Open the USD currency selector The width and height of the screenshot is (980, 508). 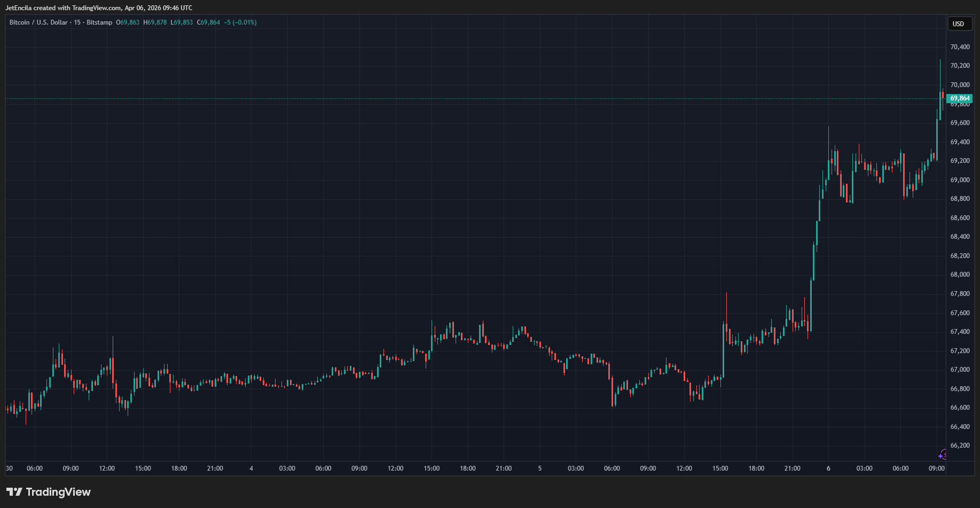[959, 24]
